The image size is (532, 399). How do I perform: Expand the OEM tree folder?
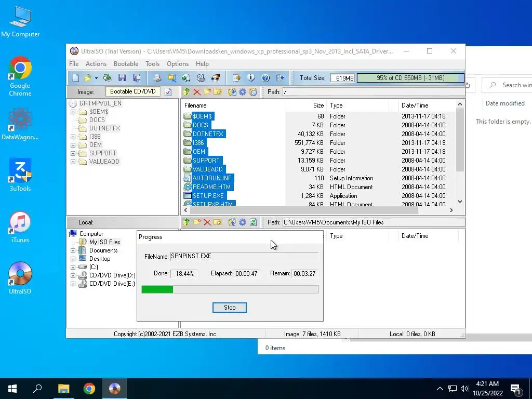[x=73, y=145]
